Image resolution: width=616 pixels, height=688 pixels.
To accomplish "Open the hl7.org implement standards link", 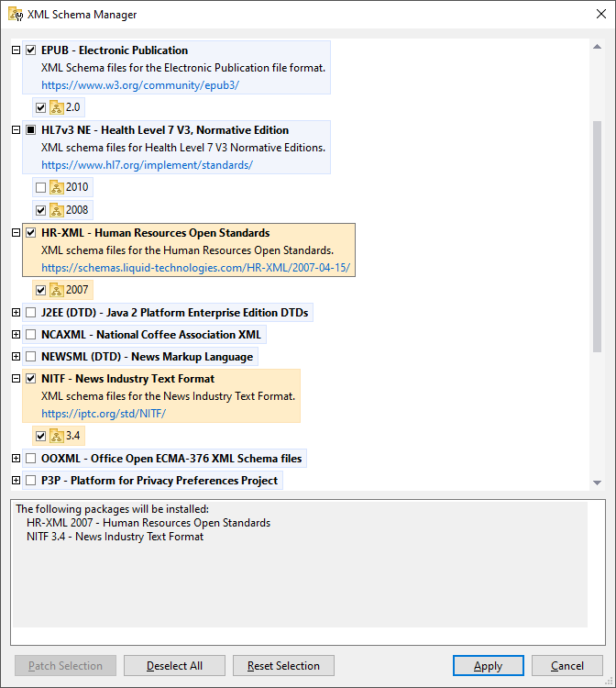I will 147,165.
